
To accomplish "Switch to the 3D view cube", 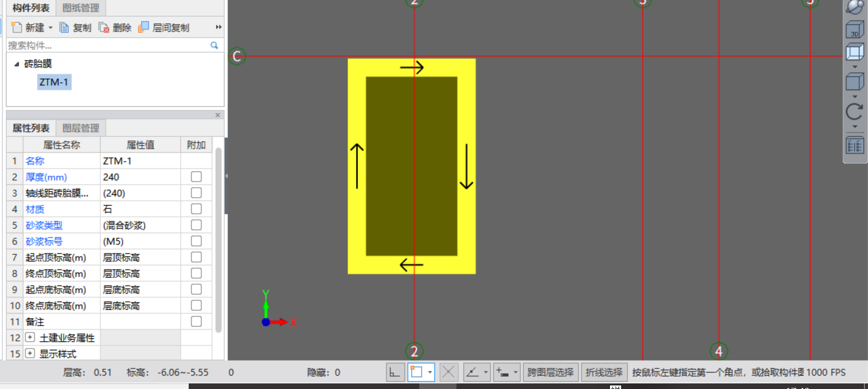I will [855, 30].
